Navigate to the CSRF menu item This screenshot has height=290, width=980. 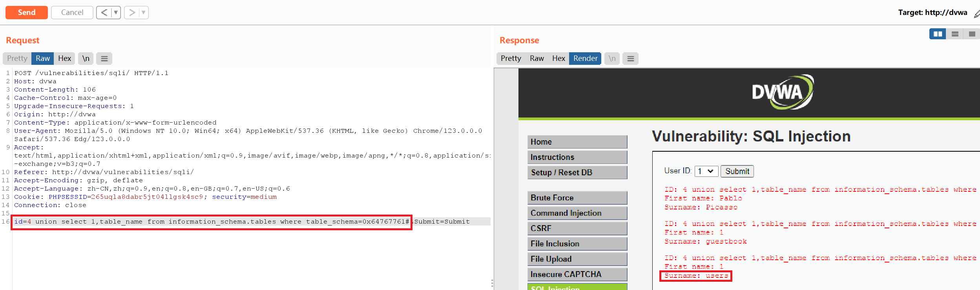pyautogui.click(x=577, y=228)
